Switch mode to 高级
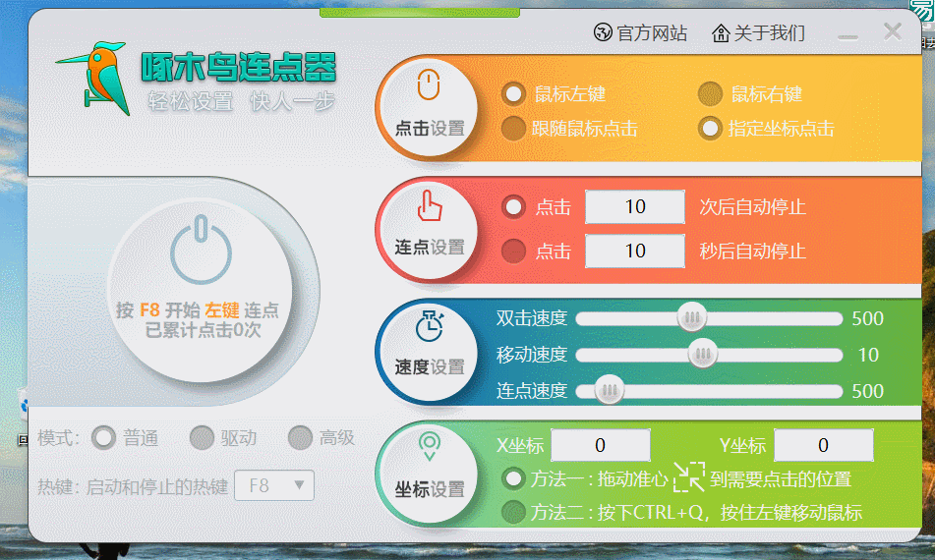Screen dimensions: 935x560 point(300,438)
